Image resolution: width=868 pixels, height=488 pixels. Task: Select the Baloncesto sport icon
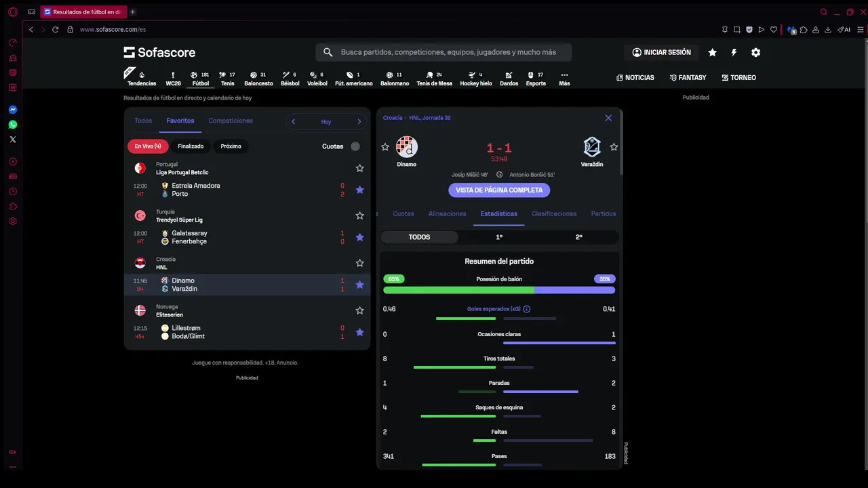(x=258, y=79)
